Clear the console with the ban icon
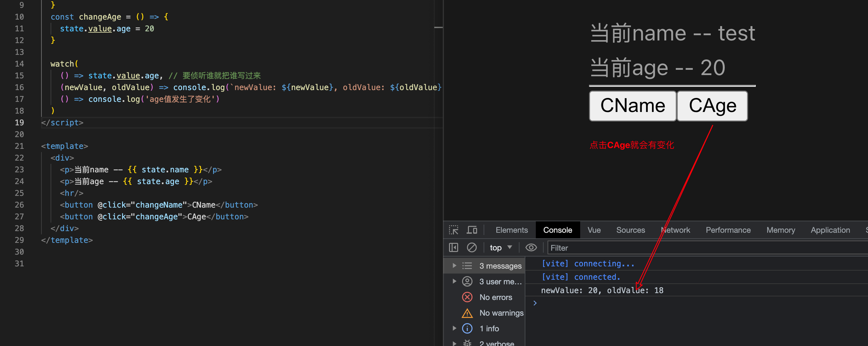 coord(472,248)
